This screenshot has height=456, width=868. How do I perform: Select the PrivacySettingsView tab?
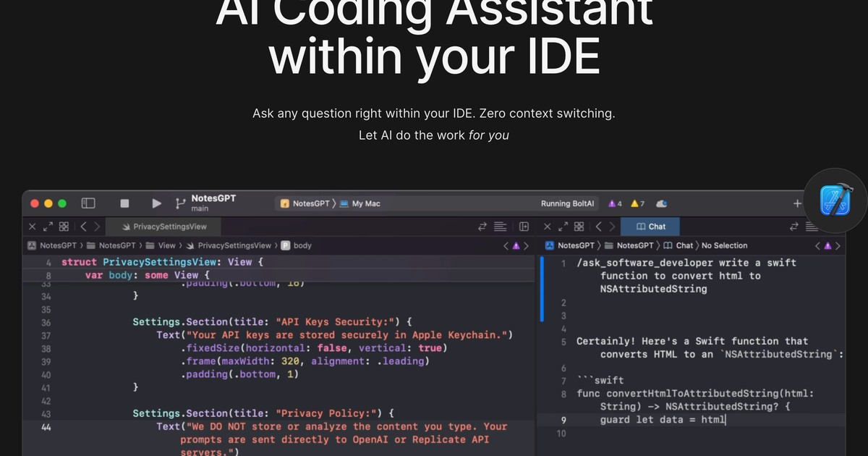tap(164, 227)
